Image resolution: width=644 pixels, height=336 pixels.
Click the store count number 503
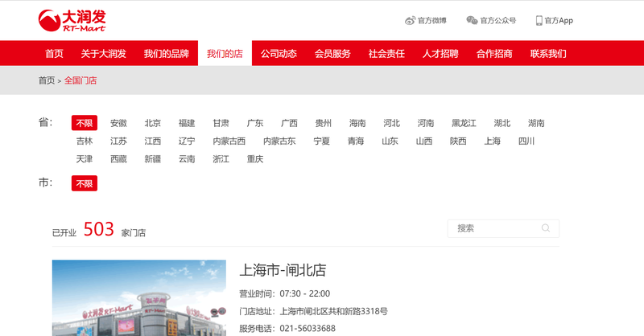click(x=98, y=229)
